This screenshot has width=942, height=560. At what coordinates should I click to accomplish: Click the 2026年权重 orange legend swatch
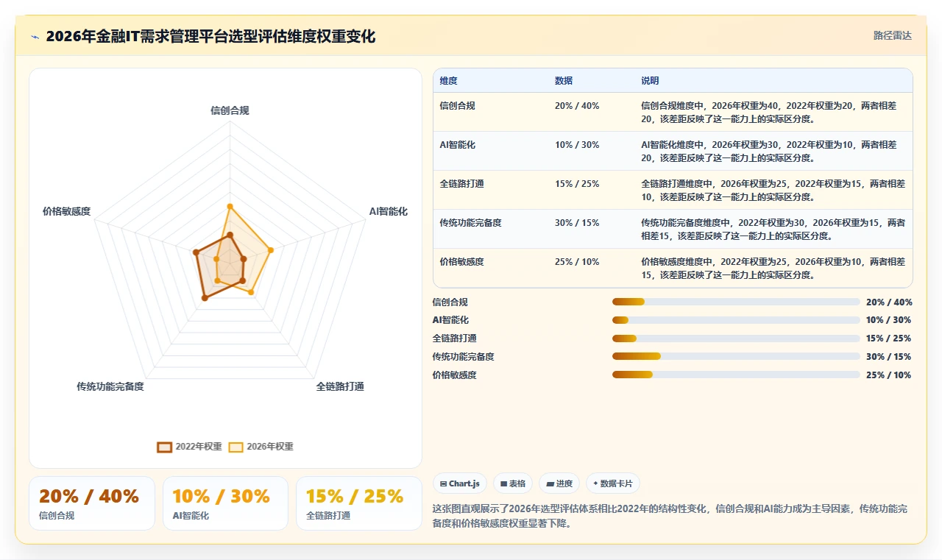tap(235, 447)
